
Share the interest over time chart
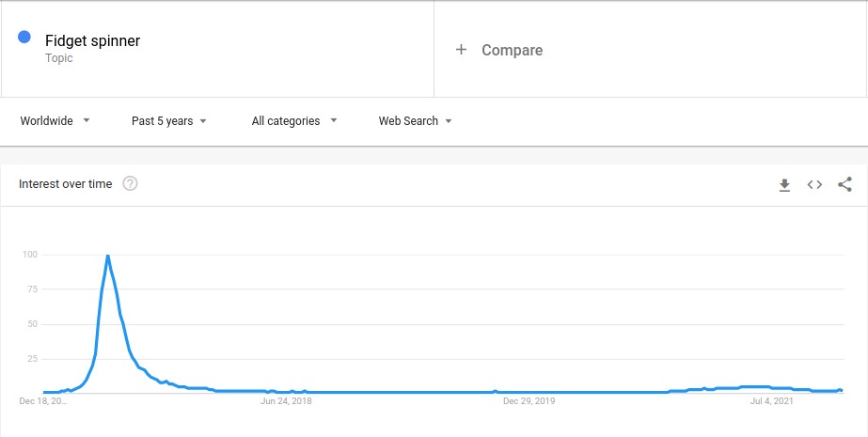pos(844,184)
